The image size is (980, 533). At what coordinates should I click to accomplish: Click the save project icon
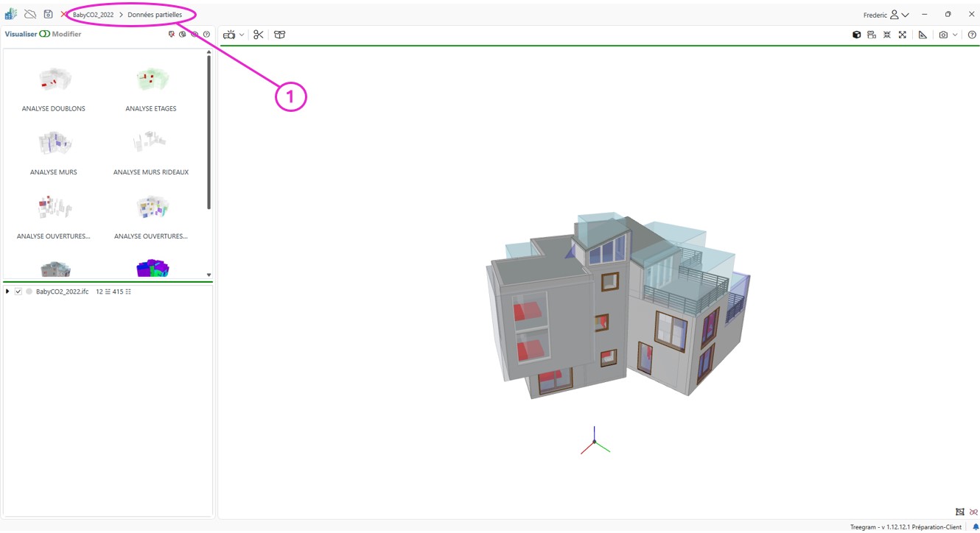tap(48, 15)
